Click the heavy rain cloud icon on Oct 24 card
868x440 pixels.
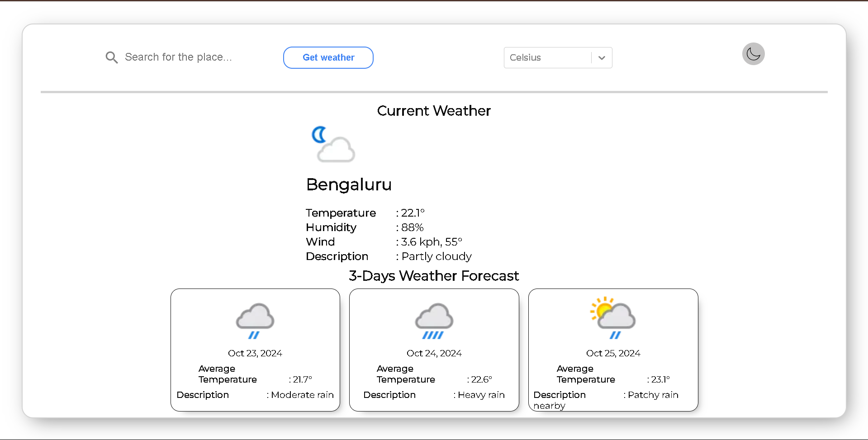tap(434, 321)
